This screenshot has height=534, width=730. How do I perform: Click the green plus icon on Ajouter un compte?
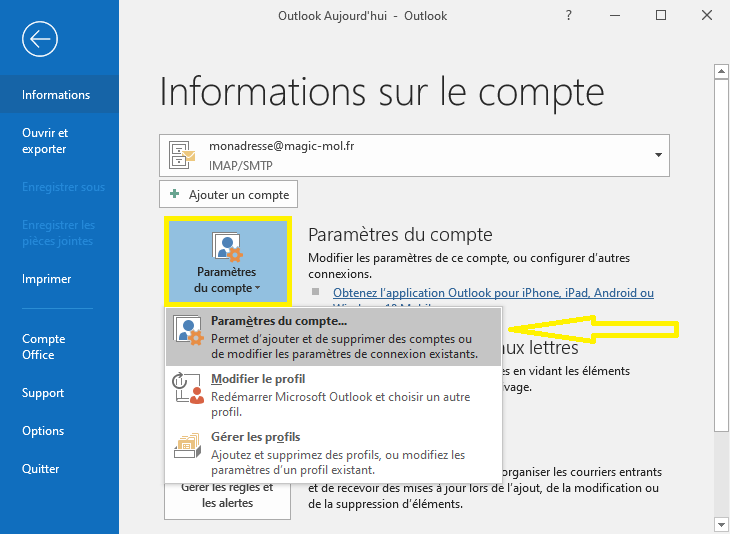pos(175,194)
